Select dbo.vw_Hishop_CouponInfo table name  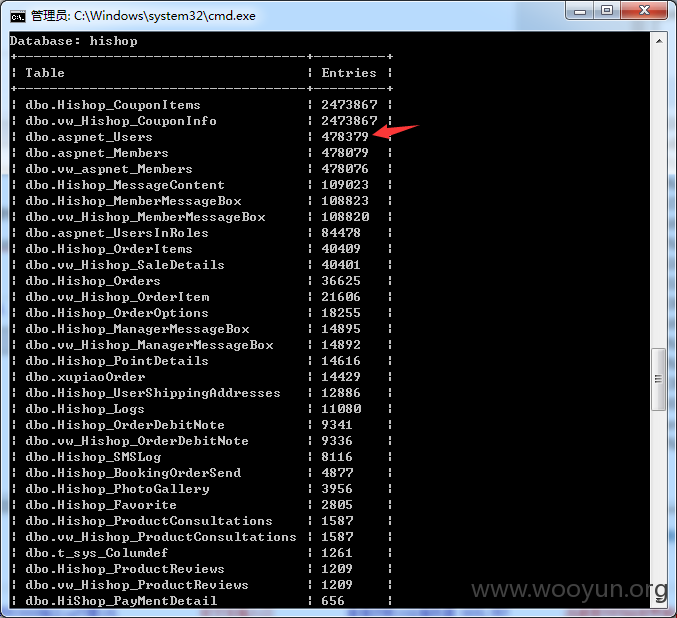coord(121,121)
